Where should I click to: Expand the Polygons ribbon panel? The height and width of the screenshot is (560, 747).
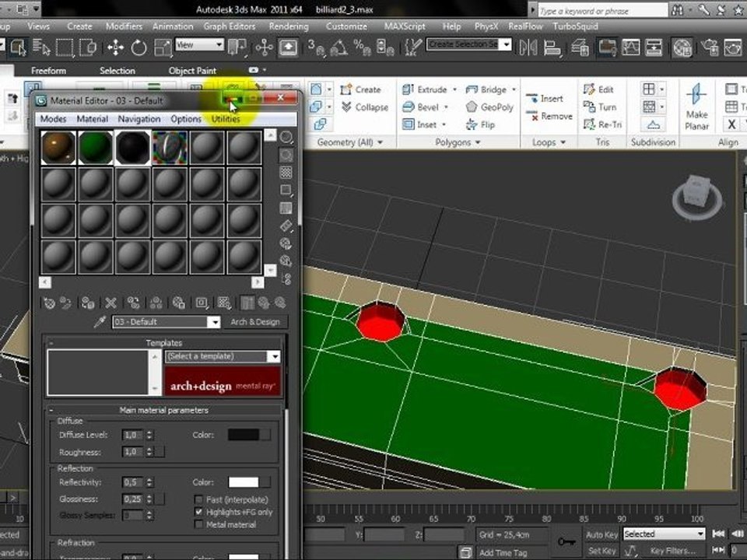[458, 142]
